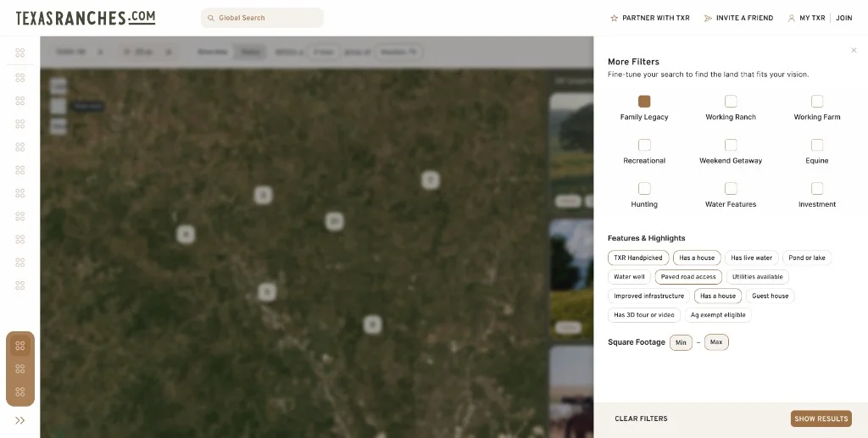
Task: Select the Guest house chip
Action: click(770, 296)
